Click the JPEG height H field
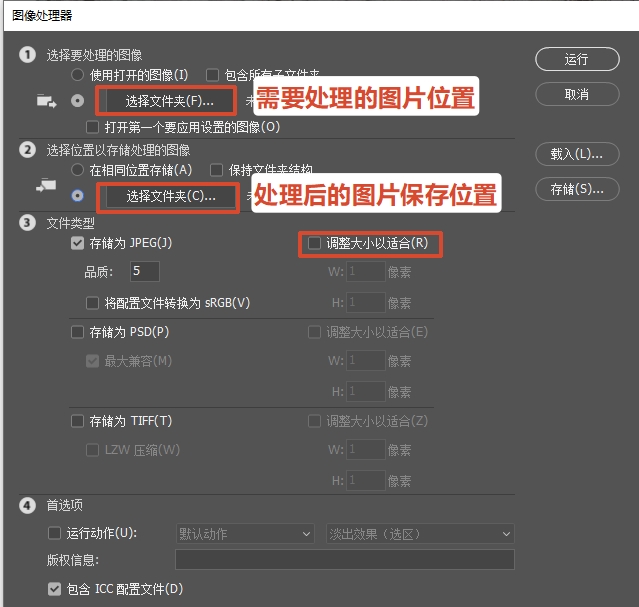This screenshot has width=639, height=607. [x=366, y=302]
